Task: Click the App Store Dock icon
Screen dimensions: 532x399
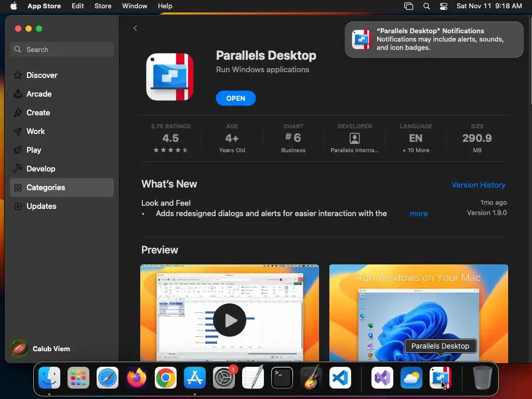Action: coord(195,378)
